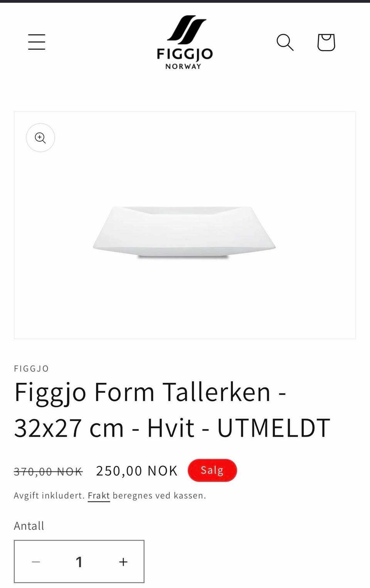The height and width of the screenshot is (588, 370).
Task: Open the white plate product photo
Action: pos(184,232)
